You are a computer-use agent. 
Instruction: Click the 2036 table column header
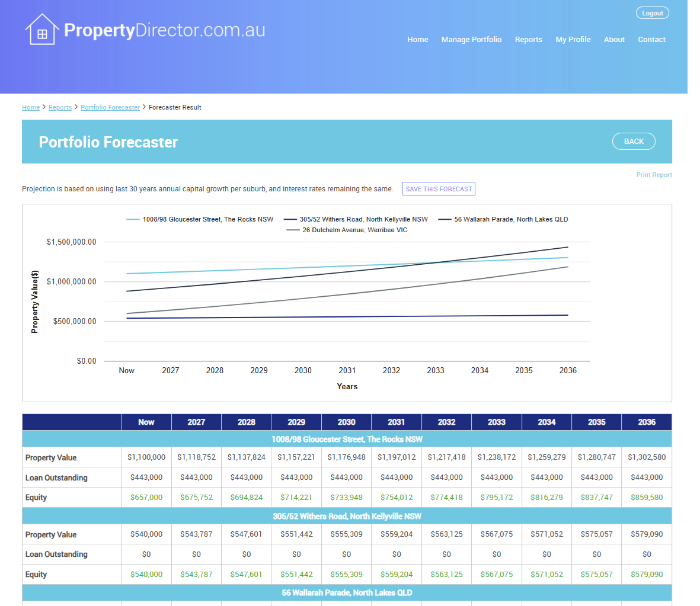tap(647, 422)
